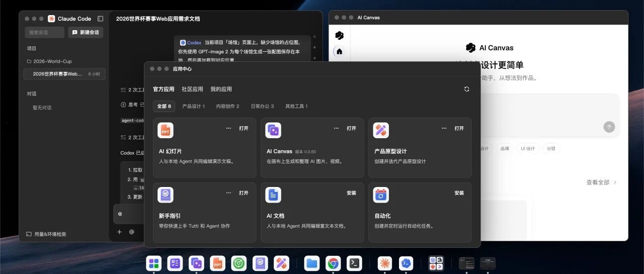Click the AI Canvas logo in its sidebar
This screenshot has height=274, width=644.
point(339,35)
